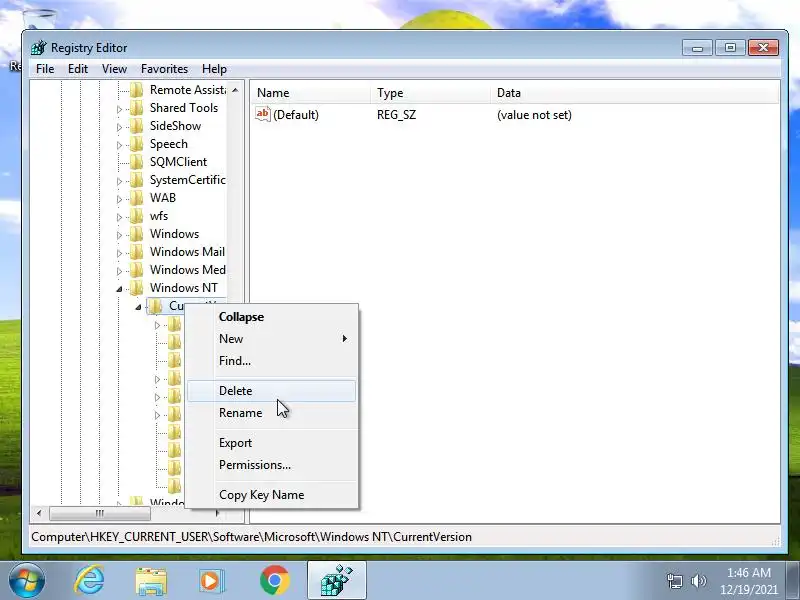Select the CurrentVersion folder icon

click(156, 306)
